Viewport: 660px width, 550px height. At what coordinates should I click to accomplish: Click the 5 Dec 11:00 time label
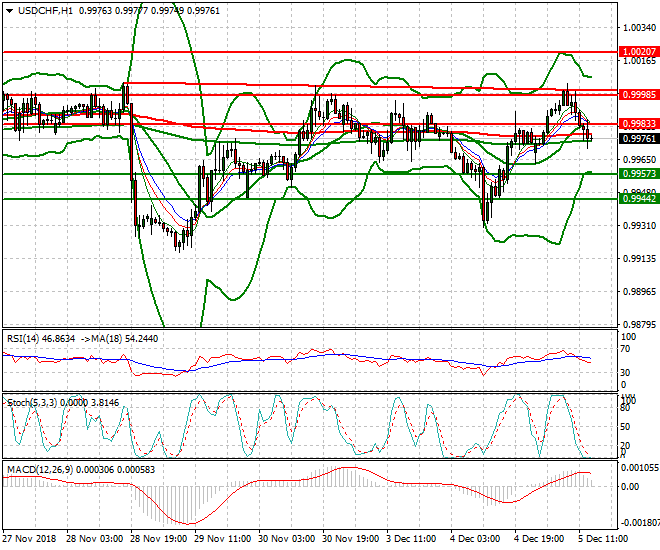(x=604, y=539)
